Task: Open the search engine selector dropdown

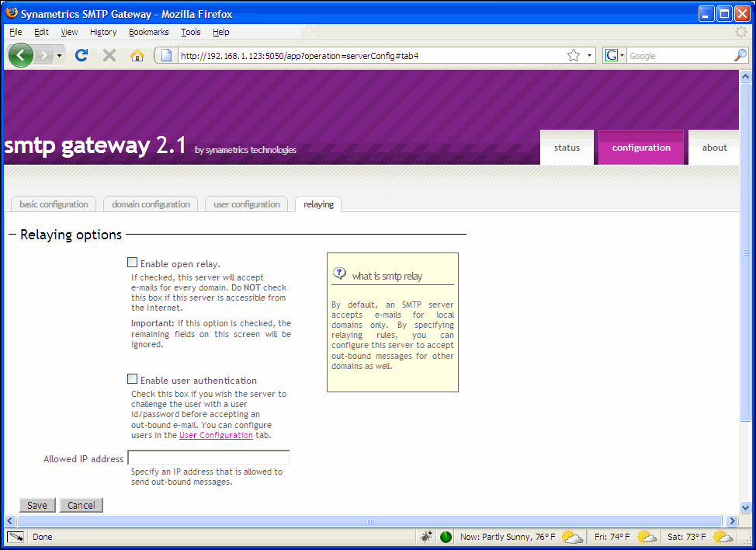Action: pyautogui.click(x=622, y=55)
